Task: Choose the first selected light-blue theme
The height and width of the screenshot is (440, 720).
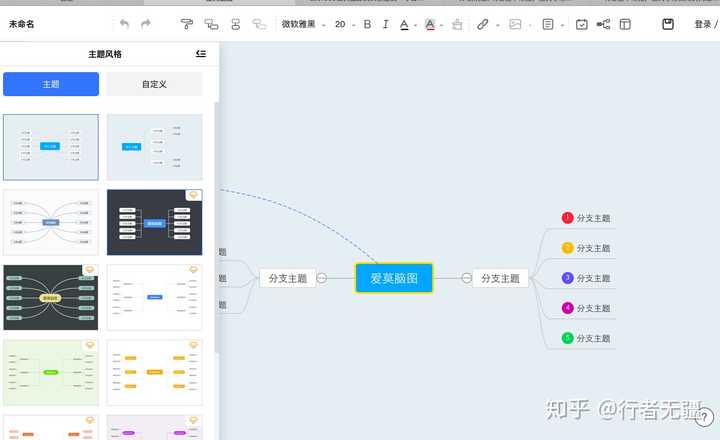Action: click(51, 147)
